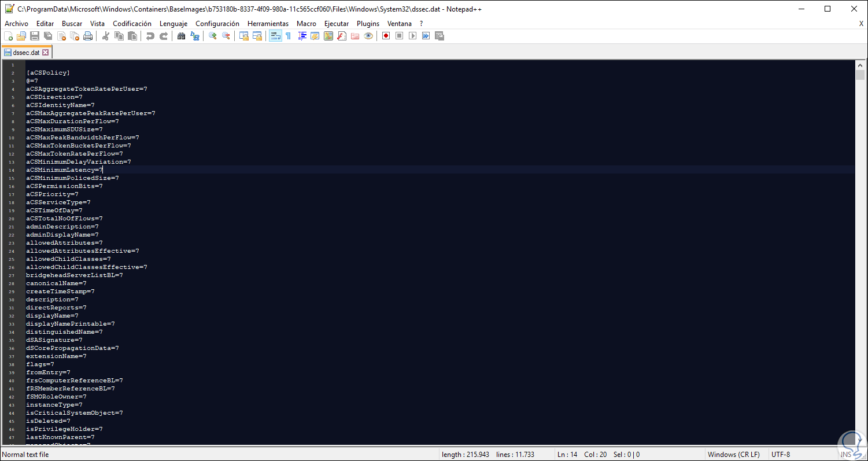Close the dssec.dat tab
868x461 pixels.
pos(45,52)
